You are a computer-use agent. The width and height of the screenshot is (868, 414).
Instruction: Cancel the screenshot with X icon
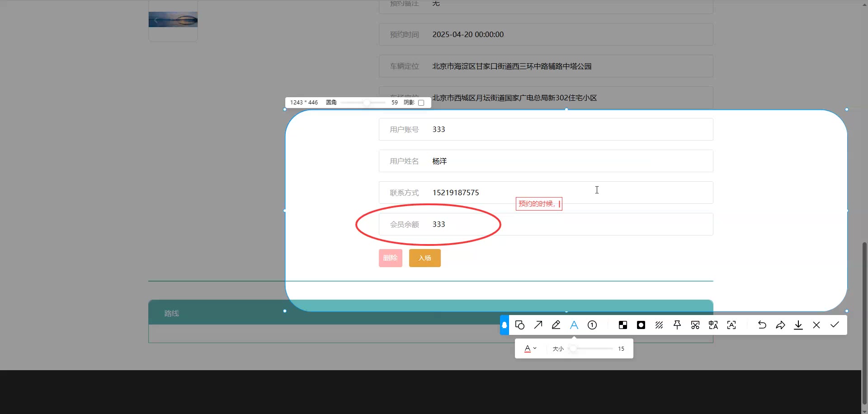[816, 325]
